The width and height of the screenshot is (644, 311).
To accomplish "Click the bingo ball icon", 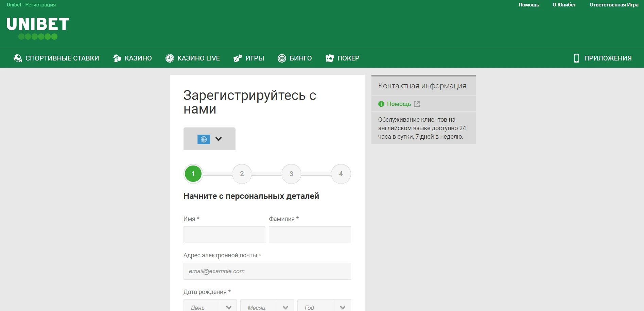I will 282,58.
